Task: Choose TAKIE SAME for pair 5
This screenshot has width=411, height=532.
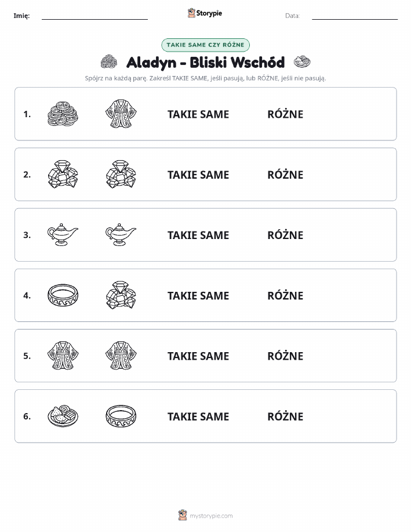Action: (198, 356)
